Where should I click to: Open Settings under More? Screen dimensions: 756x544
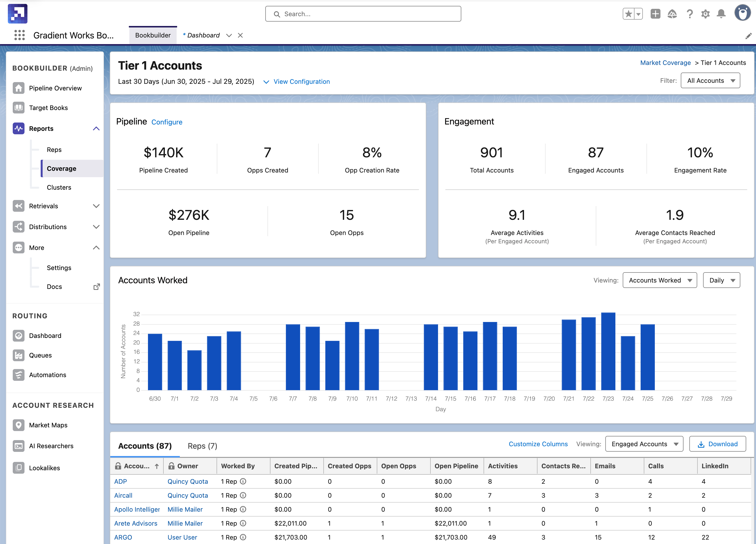tap(59, 268)
